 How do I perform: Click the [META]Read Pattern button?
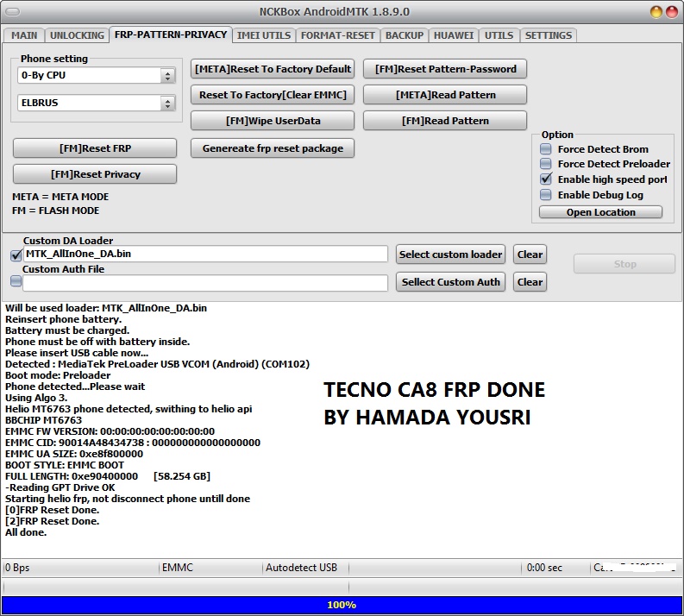[445, 95]
